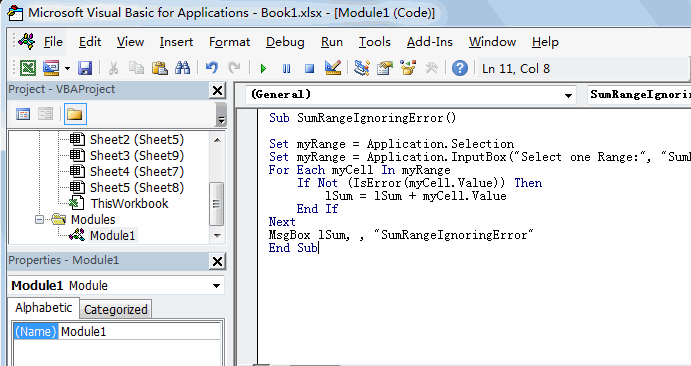The height and width of the screenshot is (366, 691).
Task: Click the Insert UserForm toolbar icon
Action: click(x=51, y=68)
